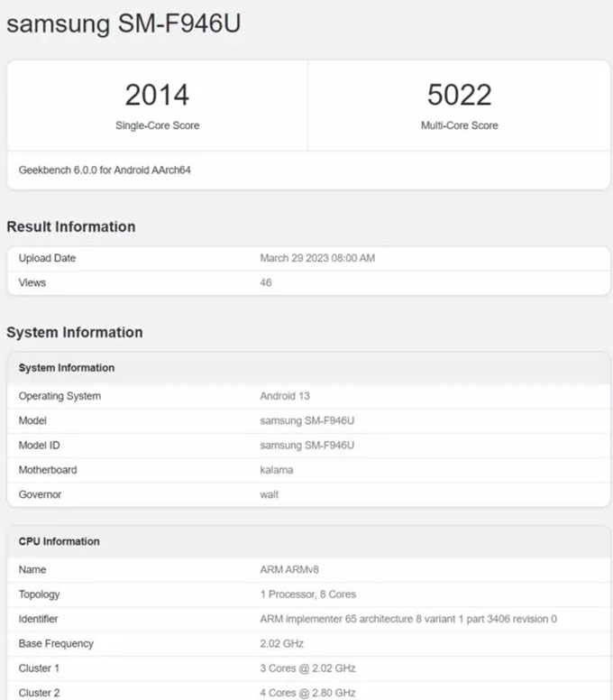Select the 5022 multi-core score number
613x700 pixels.
click(x=459, y=95)
